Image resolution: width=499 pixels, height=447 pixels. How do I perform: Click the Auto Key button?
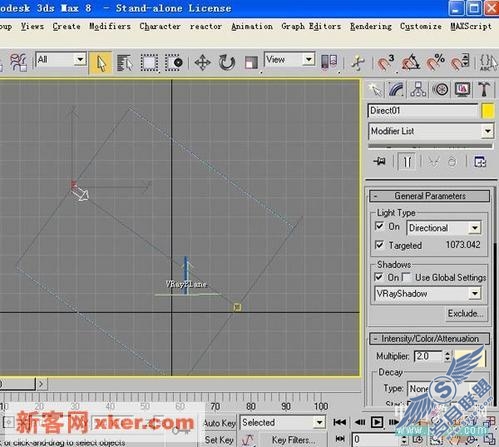pyautogui.click(x=219, y=423)
